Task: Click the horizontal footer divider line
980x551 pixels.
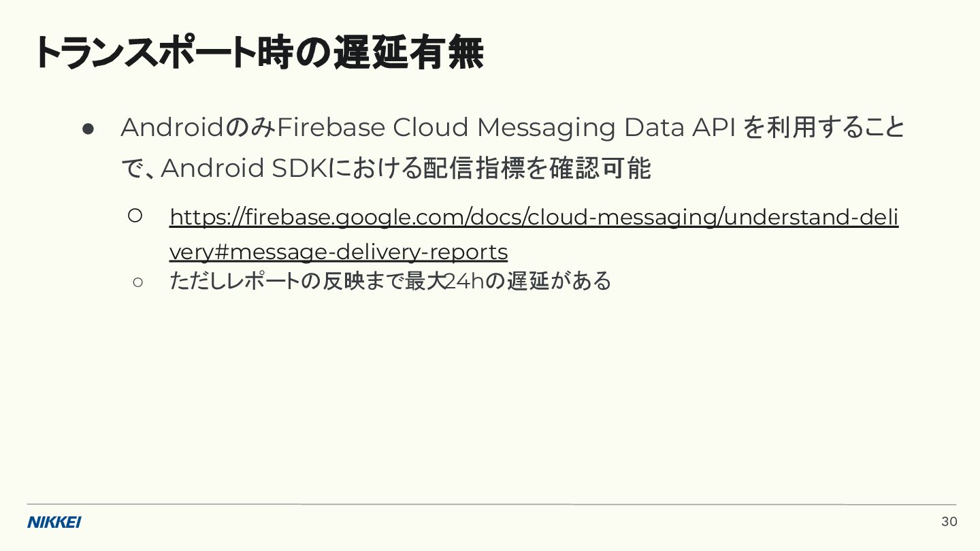Action: (491, 504)
